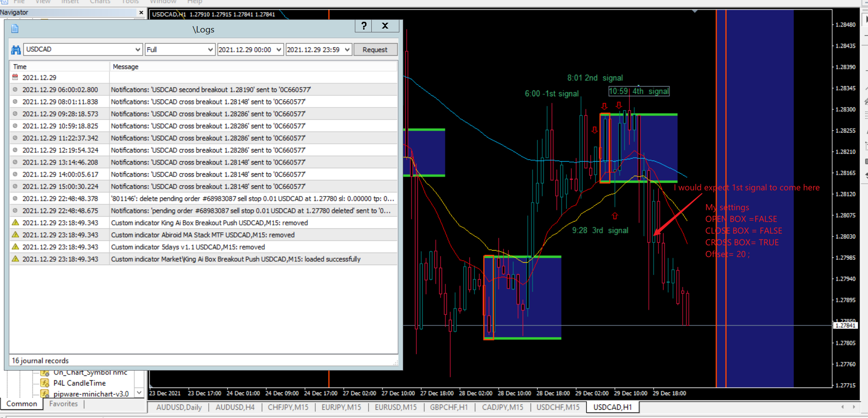Select the P4L CandleTime indicator in Navigator
868x418 pixels.
(79, 383)
